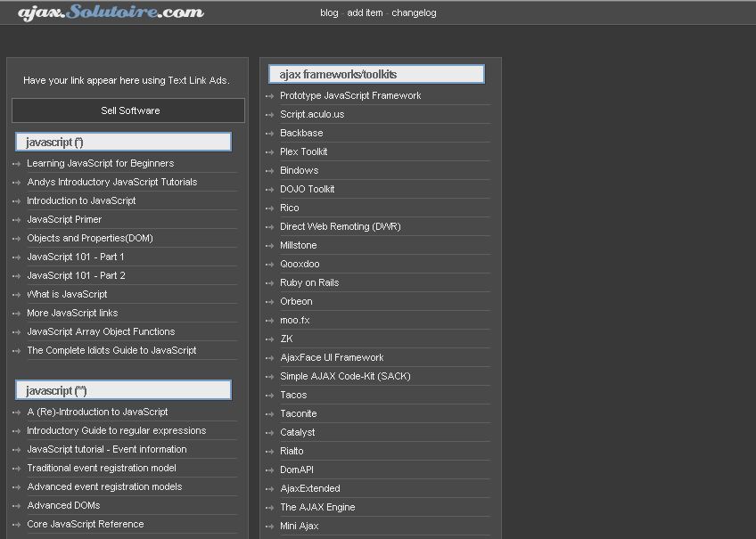Click the ajax.Solutoire.com logo

coord(111,12)
